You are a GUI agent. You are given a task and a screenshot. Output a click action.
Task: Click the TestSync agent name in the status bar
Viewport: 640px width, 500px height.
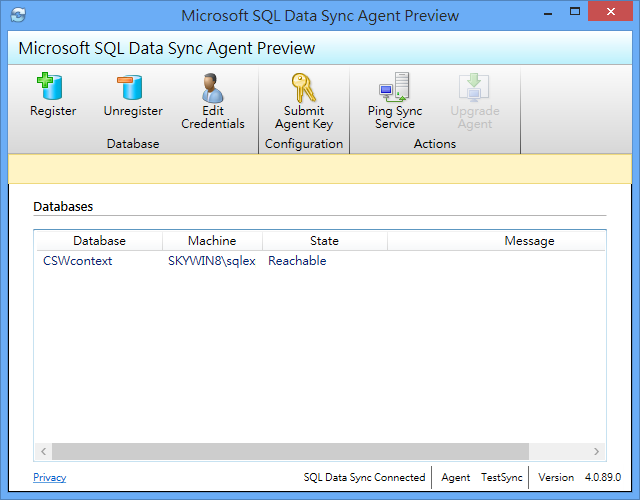[502, 477]
